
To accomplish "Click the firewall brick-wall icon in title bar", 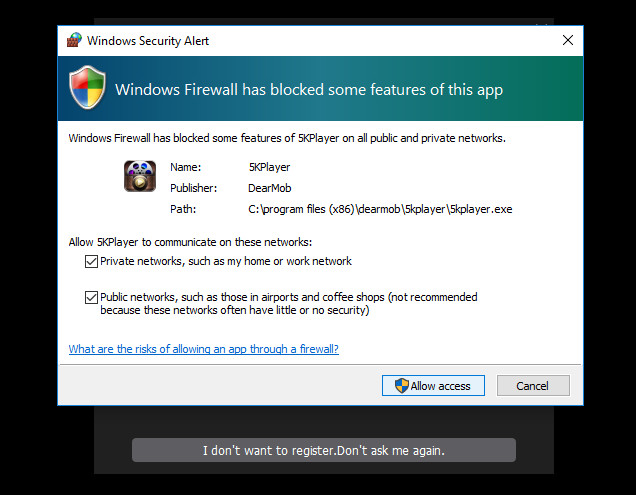I will [x=74, y=40].
